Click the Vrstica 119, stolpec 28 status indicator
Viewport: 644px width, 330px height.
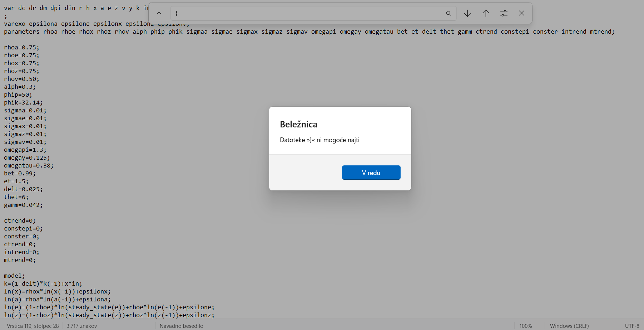(33, 326)
